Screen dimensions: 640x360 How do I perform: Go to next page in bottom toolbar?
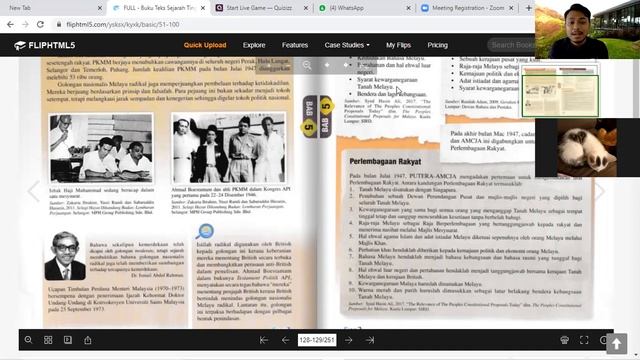pos(348,340)
